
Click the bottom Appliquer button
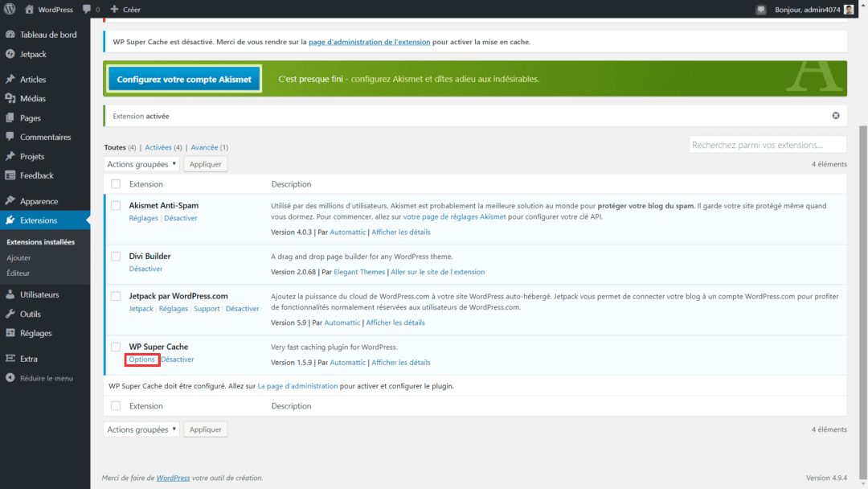pos(206,429)
